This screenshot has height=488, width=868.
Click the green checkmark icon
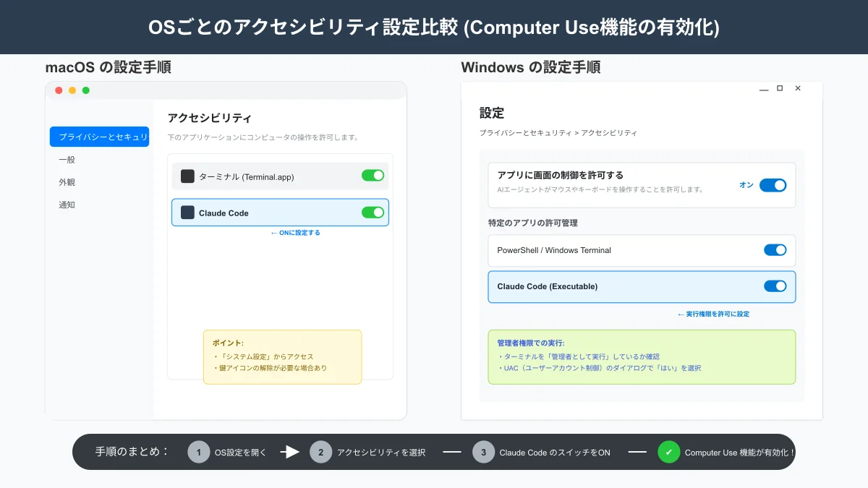tap(668, 452)
